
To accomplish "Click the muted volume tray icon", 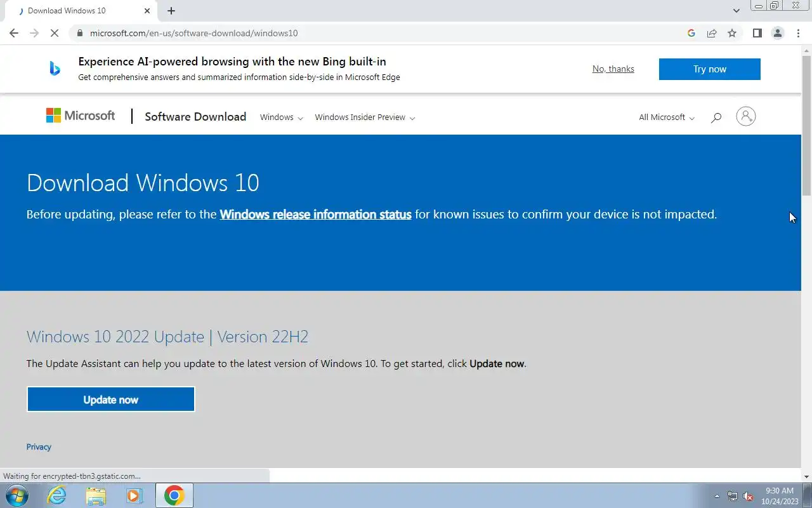I will click(749, 496).
